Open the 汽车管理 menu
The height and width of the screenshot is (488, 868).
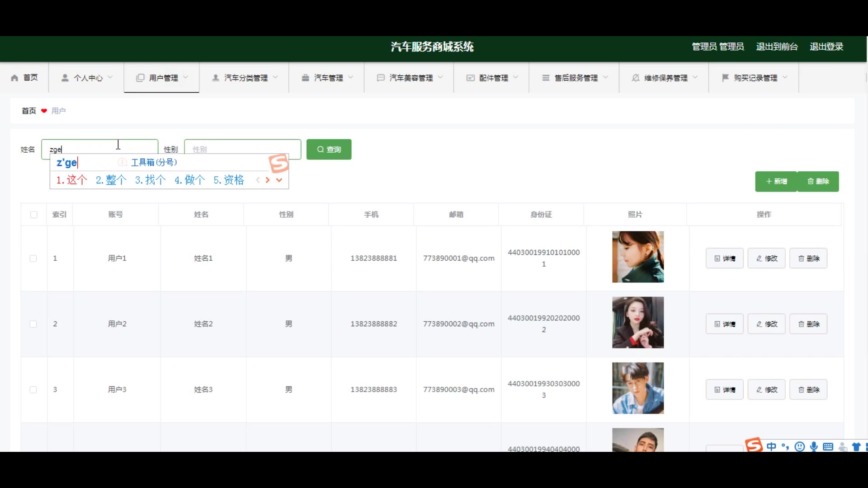327,78
